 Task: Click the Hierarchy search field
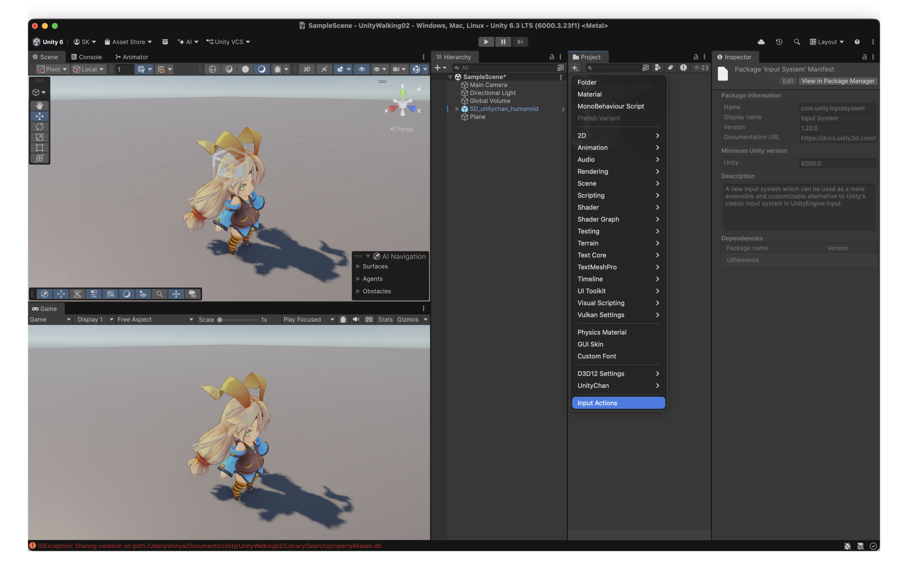pyautogui.click(x=504, y=68)
